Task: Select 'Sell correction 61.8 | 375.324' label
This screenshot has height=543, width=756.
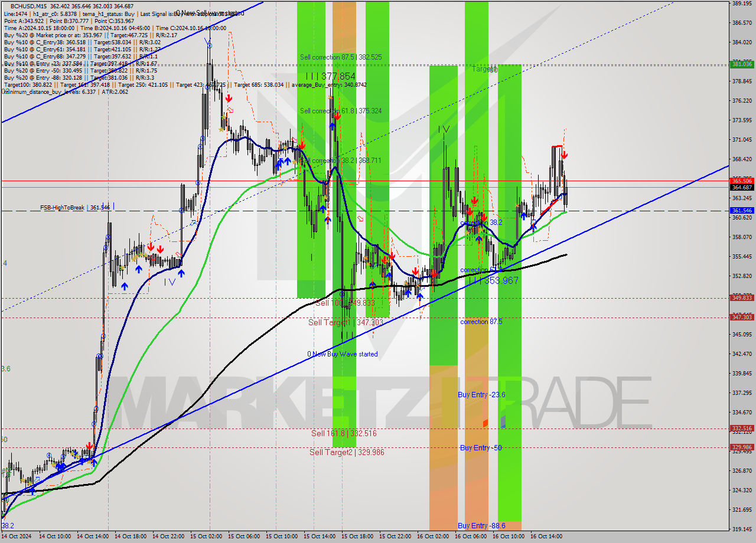Action: 340,111
